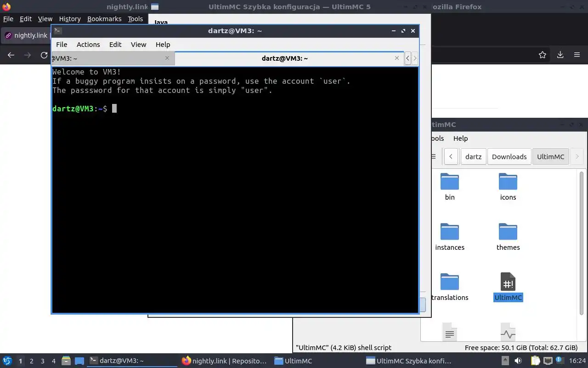Image resolution: width=588 pixels, height=368 pixels.
Task: Go to previous path in file manager breadcrumb
Action: 451,156
